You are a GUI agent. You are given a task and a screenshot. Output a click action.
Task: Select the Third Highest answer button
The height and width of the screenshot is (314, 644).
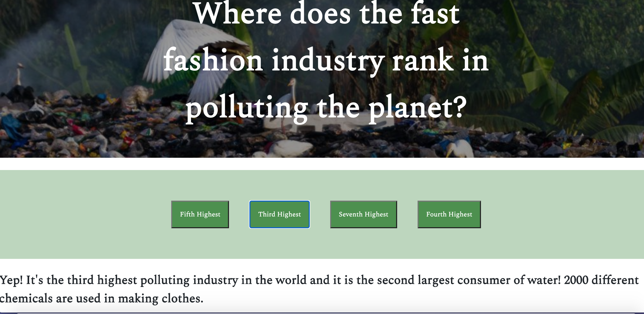(x=280, y=214)
